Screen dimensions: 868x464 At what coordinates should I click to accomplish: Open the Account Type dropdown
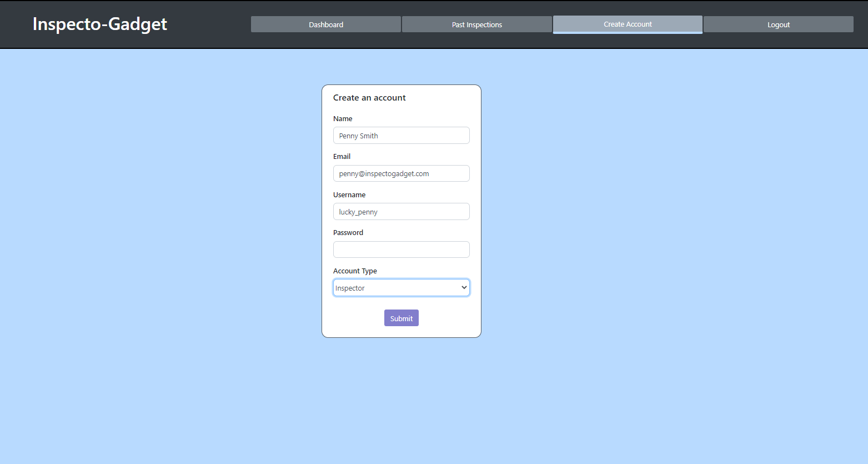pos(401,287)
